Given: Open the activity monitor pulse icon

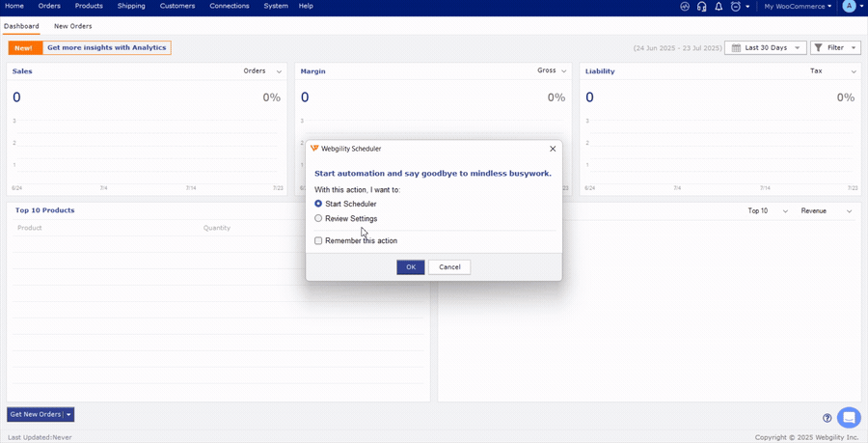Looking at the screenshot, I should 685,7.
